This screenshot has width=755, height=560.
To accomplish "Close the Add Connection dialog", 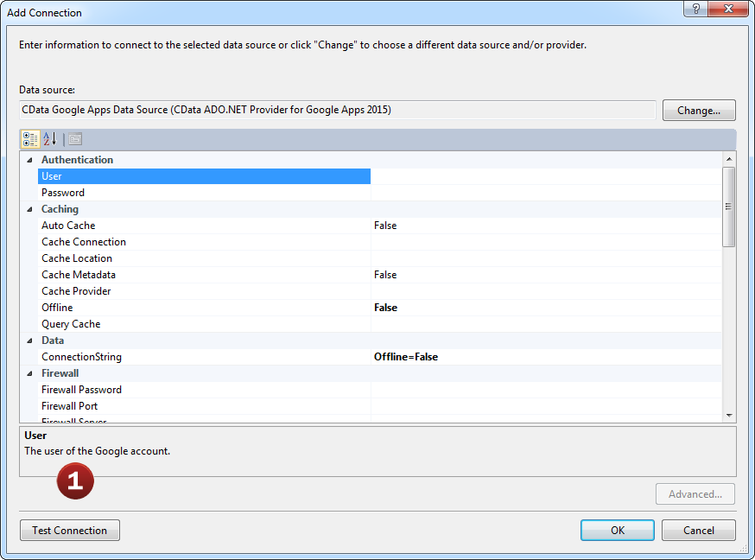I will coord(730,9).
